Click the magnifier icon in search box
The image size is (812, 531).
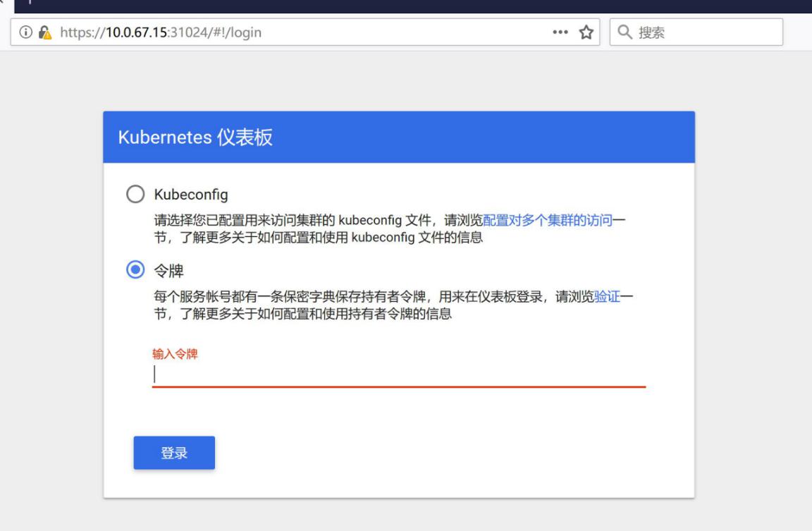pyautogui.click(x=625, y=32)
